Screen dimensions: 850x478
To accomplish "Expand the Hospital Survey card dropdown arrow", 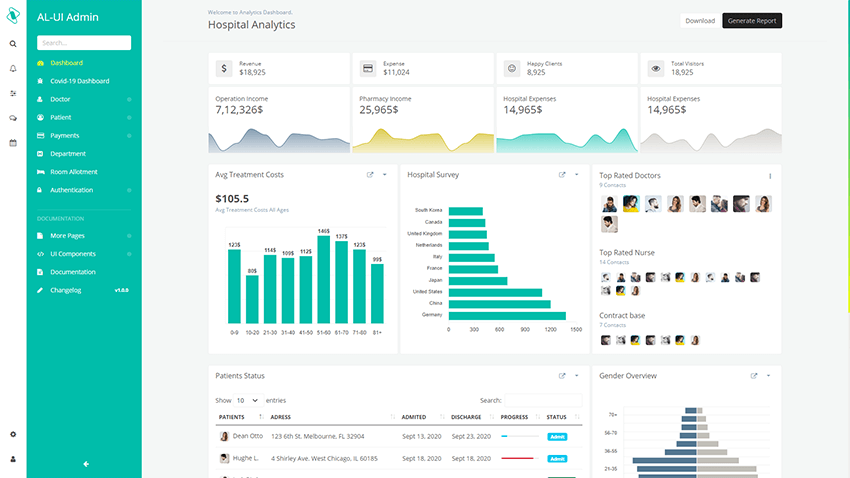I will (x=577, y=175).
